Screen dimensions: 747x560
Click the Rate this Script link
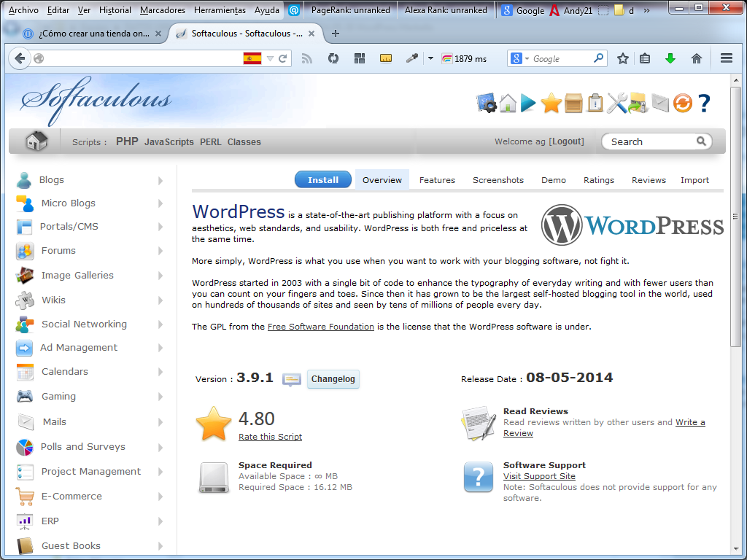click(270, 437)
